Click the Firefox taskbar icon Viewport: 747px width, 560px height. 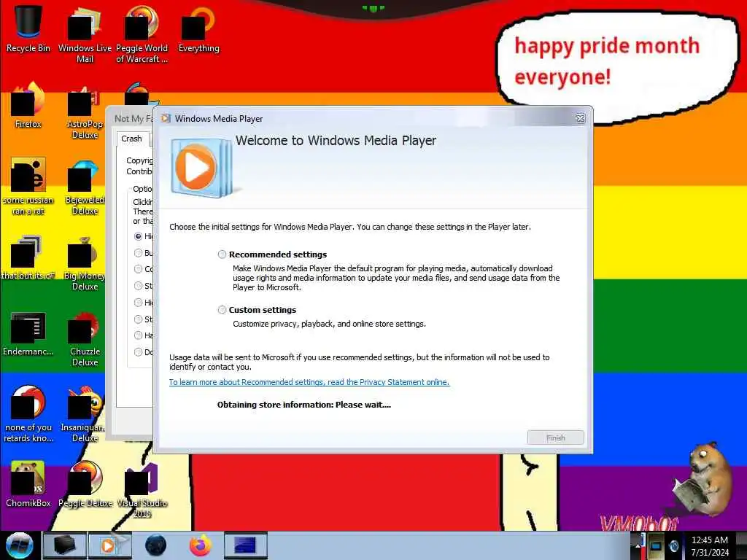coord(200,545)
